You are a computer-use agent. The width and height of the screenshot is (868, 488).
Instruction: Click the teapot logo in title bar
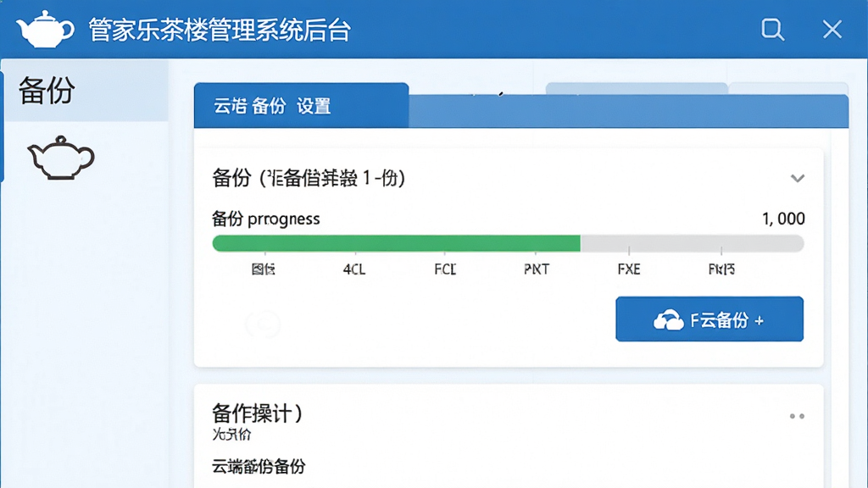46,29
